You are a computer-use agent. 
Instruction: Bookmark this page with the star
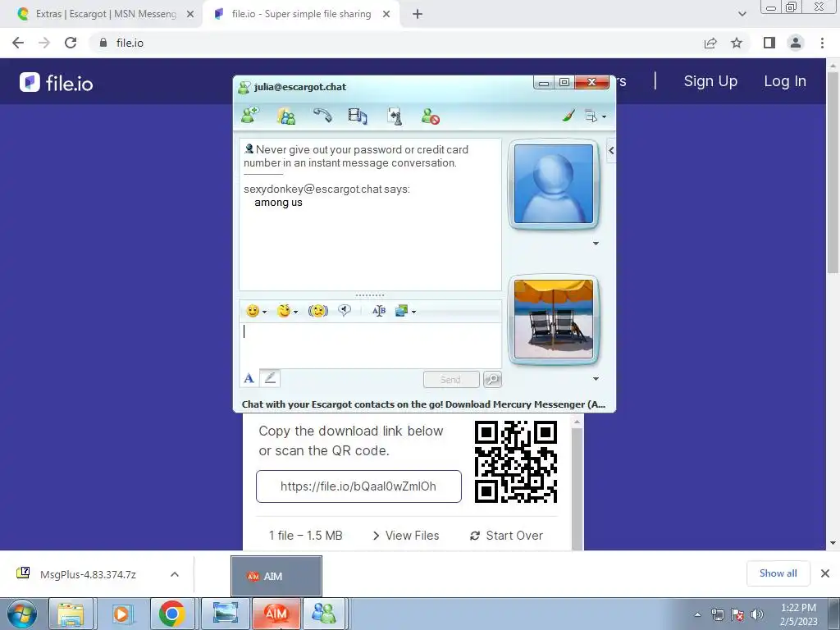click(737, 43)
